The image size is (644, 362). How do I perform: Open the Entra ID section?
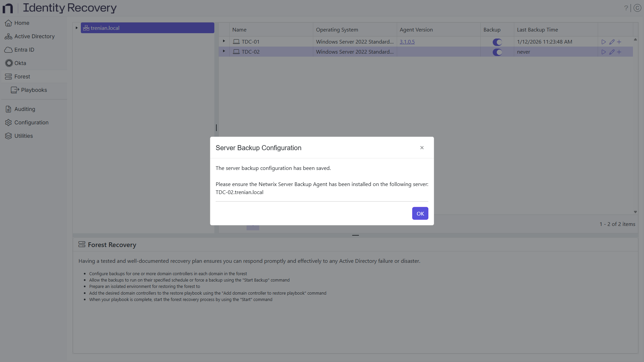[24, 50]
